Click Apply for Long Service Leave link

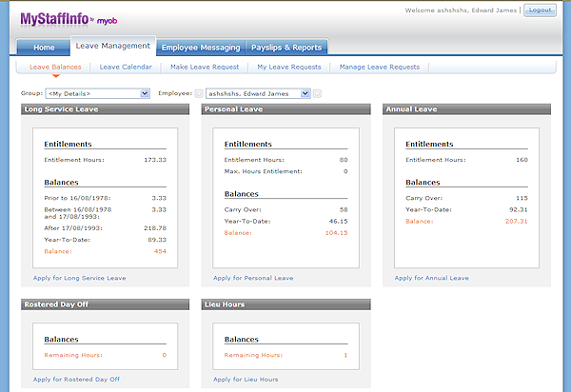[x=79, y=278]
